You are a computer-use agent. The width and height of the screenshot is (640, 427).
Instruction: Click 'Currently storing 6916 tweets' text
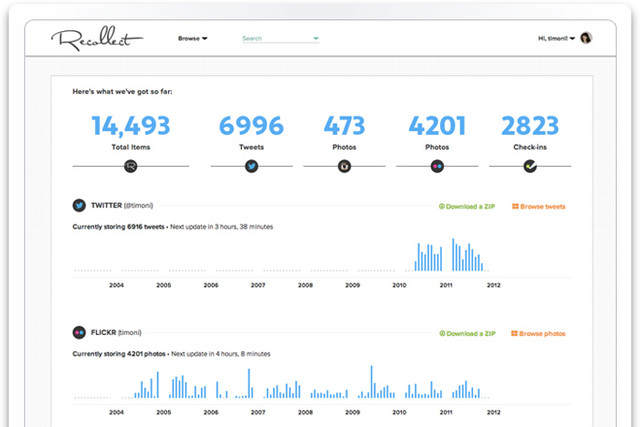[x=118, y=227]
